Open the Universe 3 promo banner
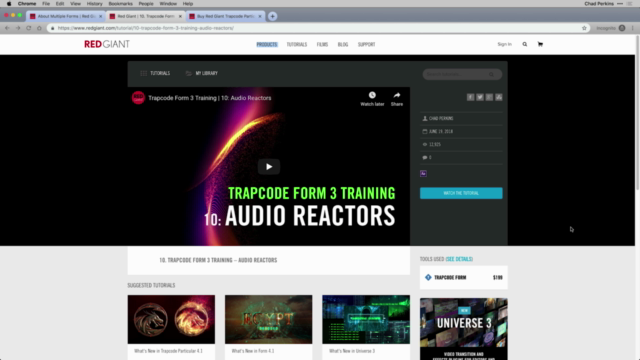 click(x=464, y=329)
